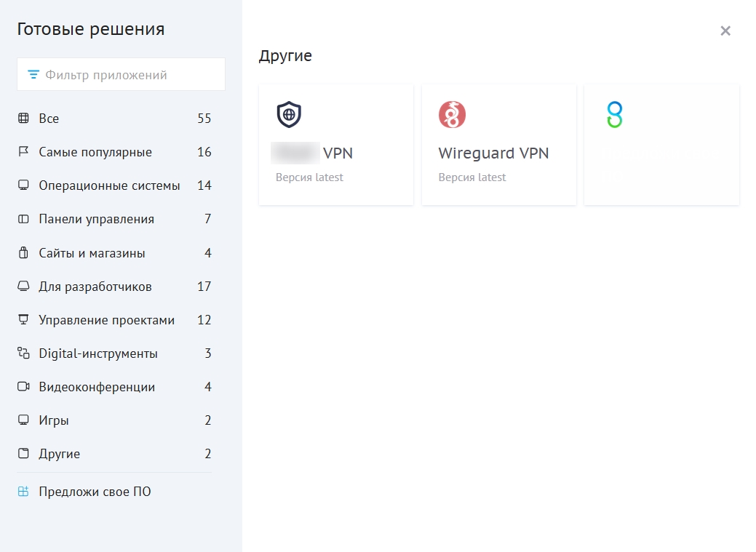The image size is (756, 552).
Task: Click the flag icon for Самые популярные
Action: (23, 152)
